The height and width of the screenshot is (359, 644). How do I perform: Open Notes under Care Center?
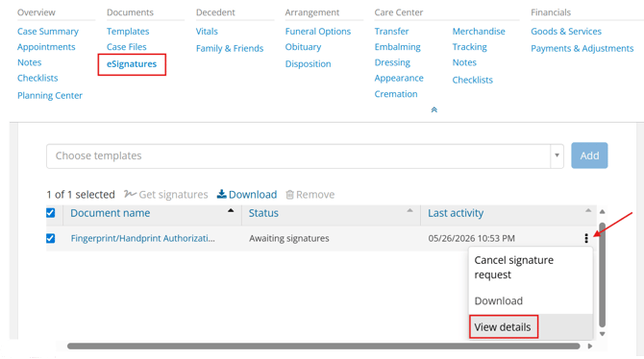(464, 62)
